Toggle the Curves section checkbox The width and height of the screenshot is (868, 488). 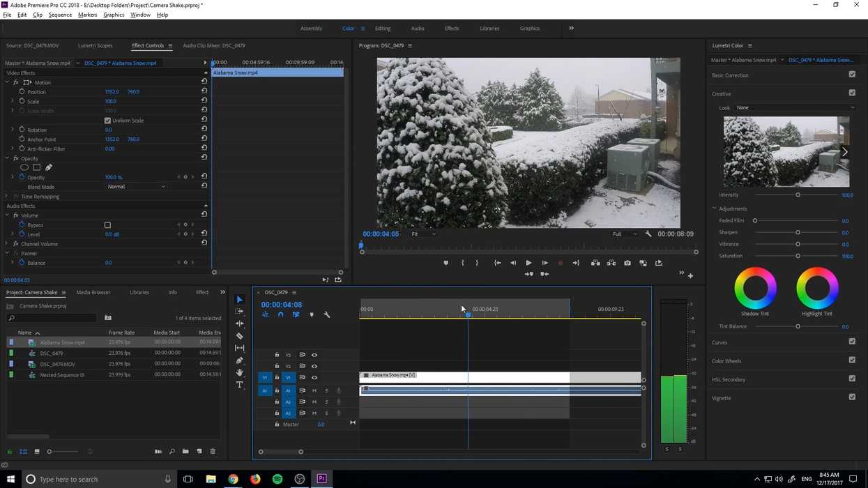(x=852, y=342)
